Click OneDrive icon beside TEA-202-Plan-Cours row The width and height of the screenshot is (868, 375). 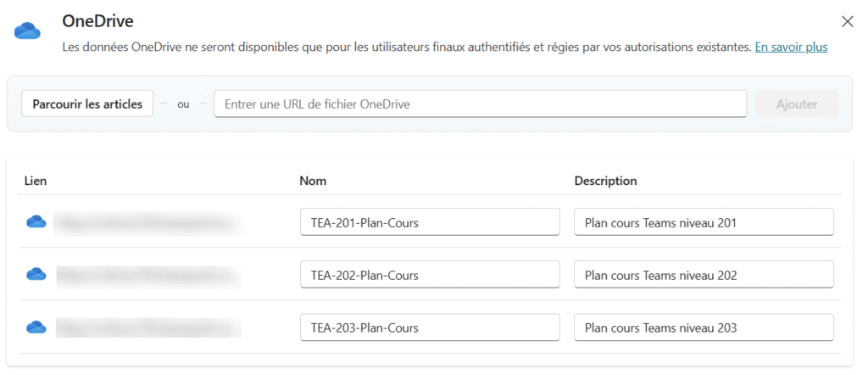[x=36, y=274]
